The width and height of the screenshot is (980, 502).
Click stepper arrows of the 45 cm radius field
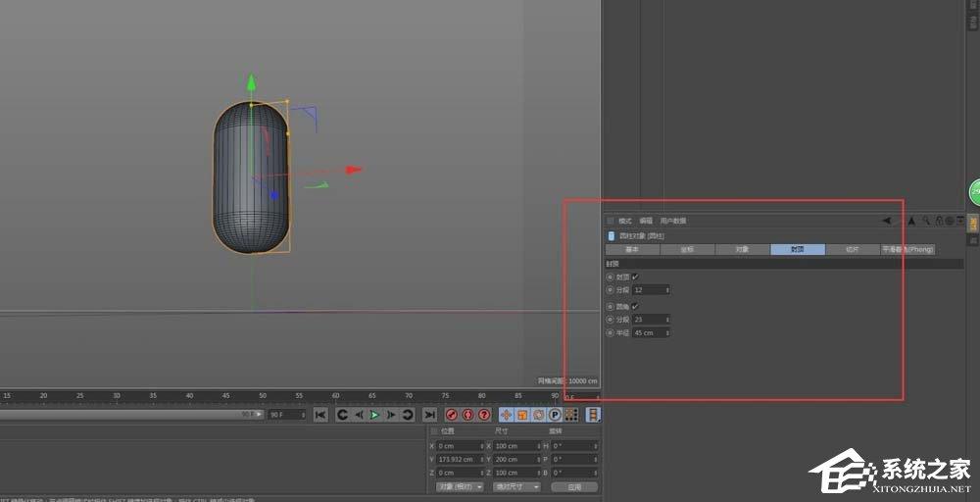[x=667, y=332]
